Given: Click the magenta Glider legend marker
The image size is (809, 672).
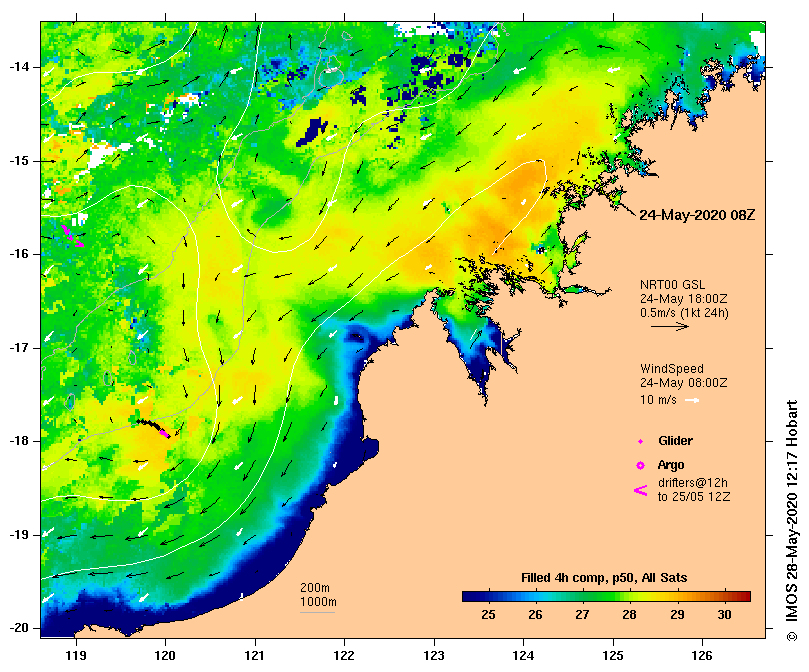Looking at the screenshot, I should click(x=640, y=442).
